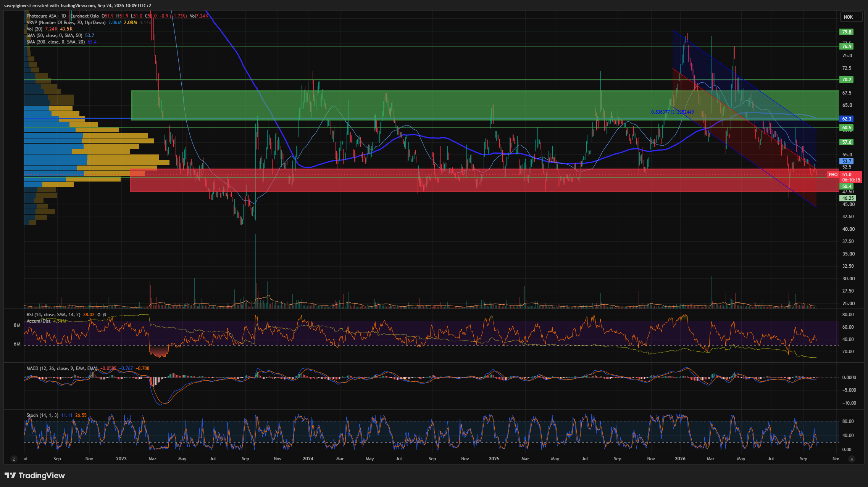868x487 pixels.
Task: Click the 2026 label on time axis
Action: 679,459
